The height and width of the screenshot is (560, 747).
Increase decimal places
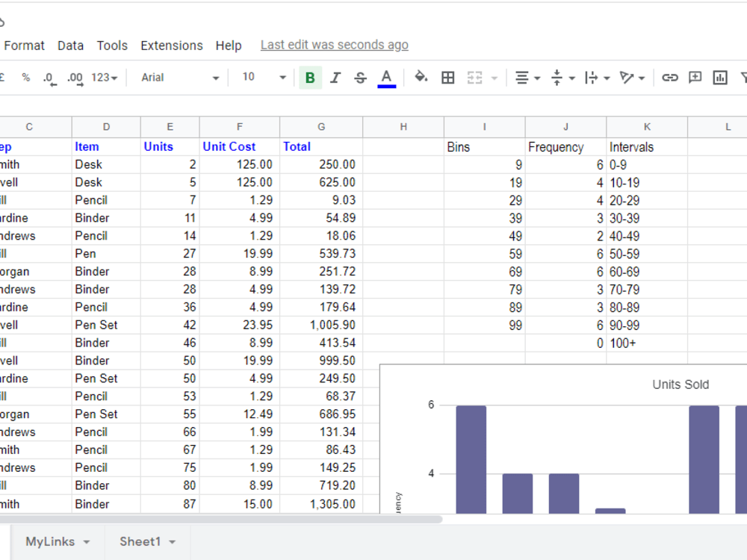pos(75,78)
